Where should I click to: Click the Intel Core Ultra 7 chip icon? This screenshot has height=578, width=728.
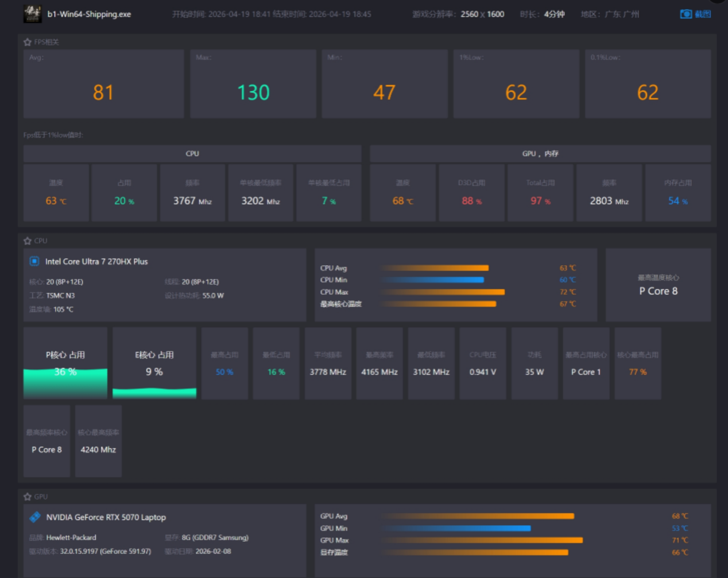tap(34, 261)
